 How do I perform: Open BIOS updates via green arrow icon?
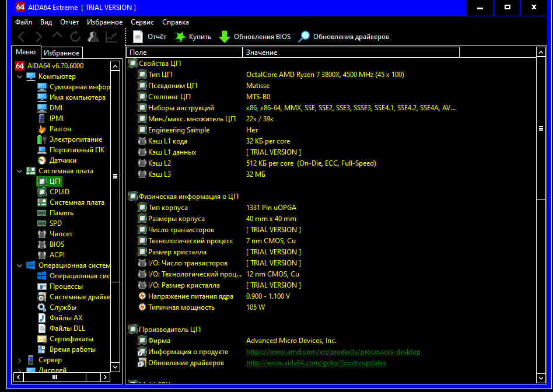[x=225, y=37]
